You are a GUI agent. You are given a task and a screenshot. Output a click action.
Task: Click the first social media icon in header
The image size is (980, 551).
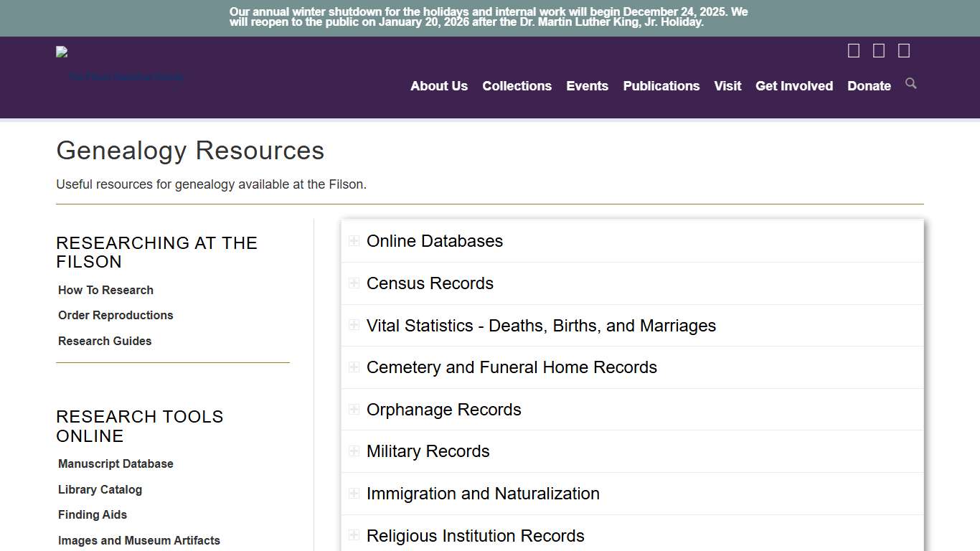853,50
